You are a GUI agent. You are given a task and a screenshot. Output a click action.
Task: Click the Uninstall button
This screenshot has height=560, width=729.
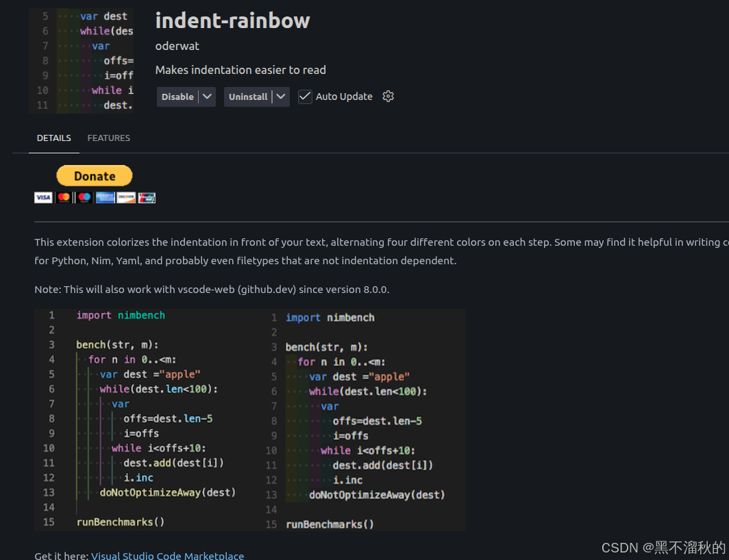248,97
